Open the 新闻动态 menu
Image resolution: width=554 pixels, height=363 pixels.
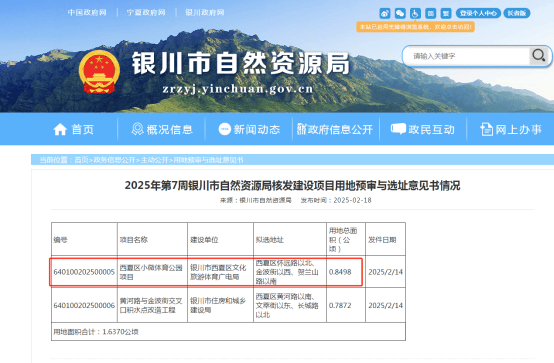click(249, 129)
